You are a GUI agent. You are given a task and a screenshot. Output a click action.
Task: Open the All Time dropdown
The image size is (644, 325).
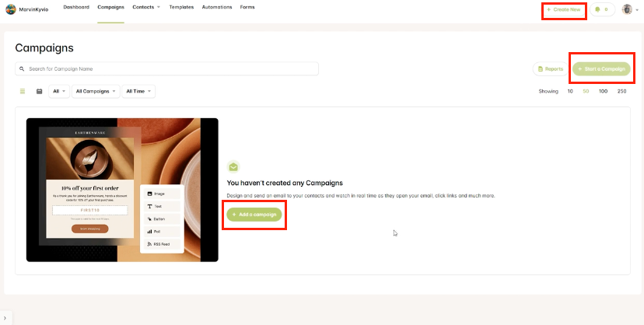(138, 91)
